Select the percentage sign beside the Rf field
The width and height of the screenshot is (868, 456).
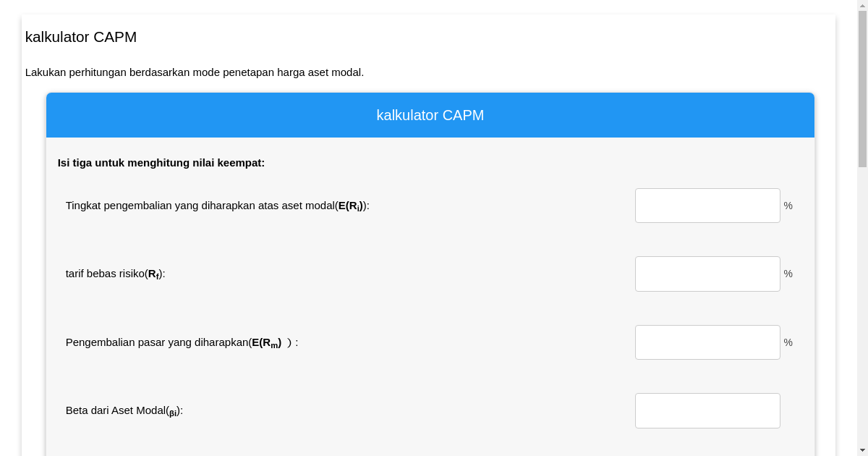pyautogui.click(x=788, y=274)
